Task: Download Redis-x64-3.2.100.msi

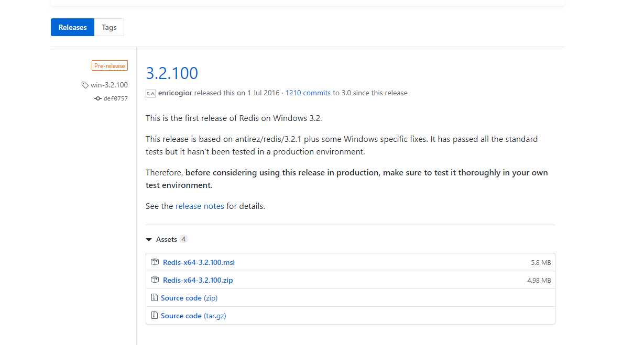Action: point(199,262)
